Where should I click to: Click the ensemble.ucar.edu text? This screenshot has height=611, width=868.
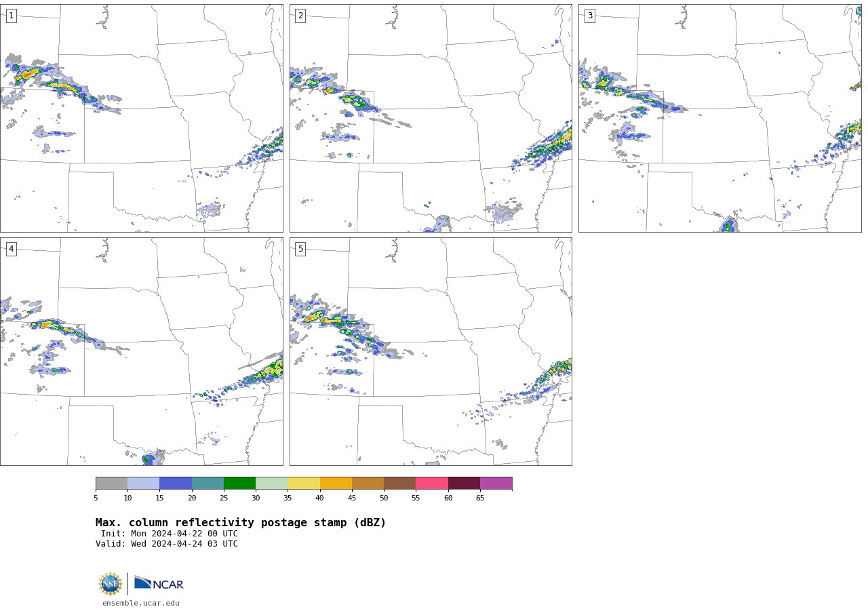[x=141, y=603]
